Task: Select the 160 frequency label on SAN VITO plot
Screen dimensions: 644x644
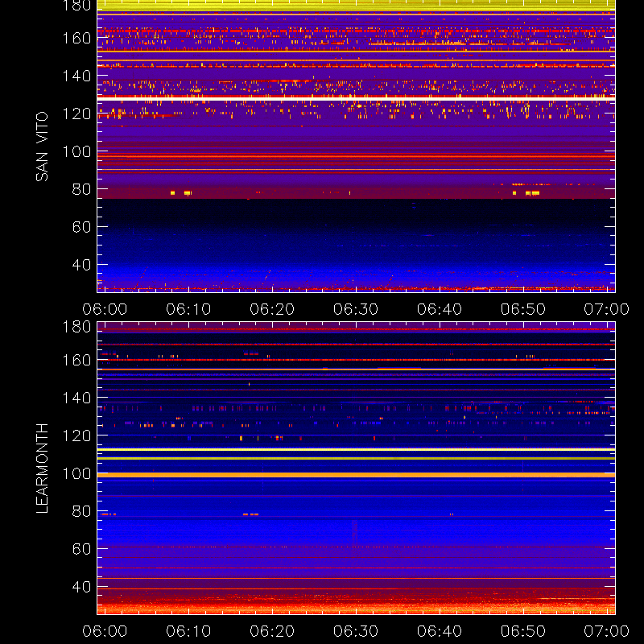Action: coord(76,38)
